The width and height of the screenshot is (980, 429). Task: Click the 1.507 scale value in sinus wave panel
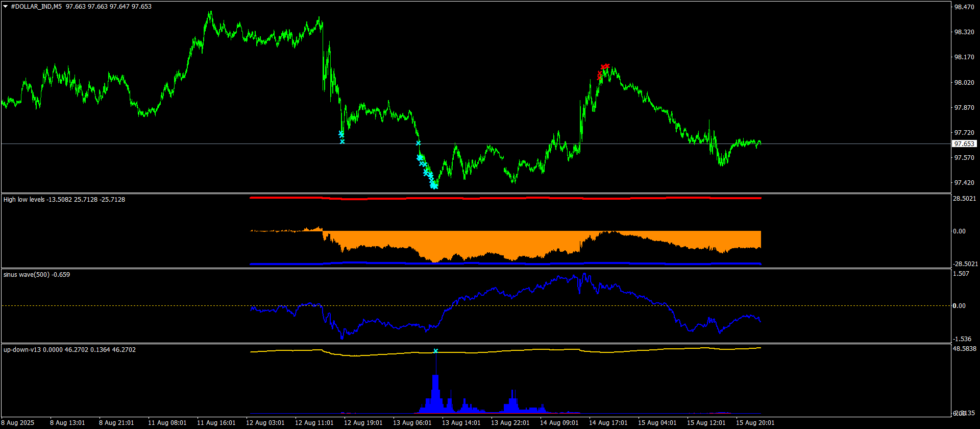962,274
